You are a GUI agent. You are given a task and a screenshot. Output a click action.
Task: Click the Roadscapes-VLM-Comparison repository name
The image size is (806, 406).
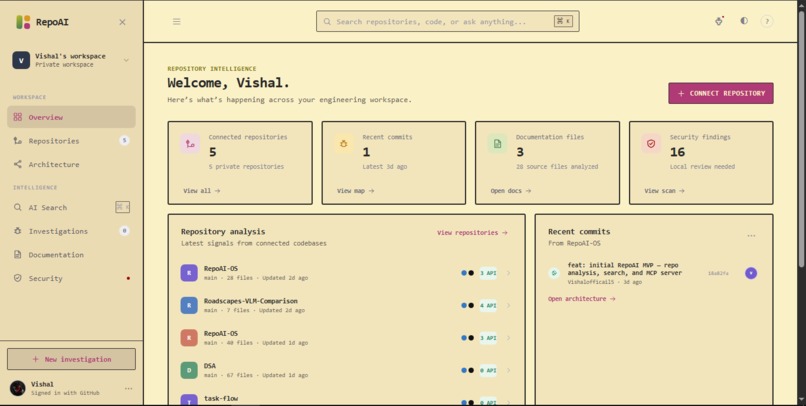point(250,301)
